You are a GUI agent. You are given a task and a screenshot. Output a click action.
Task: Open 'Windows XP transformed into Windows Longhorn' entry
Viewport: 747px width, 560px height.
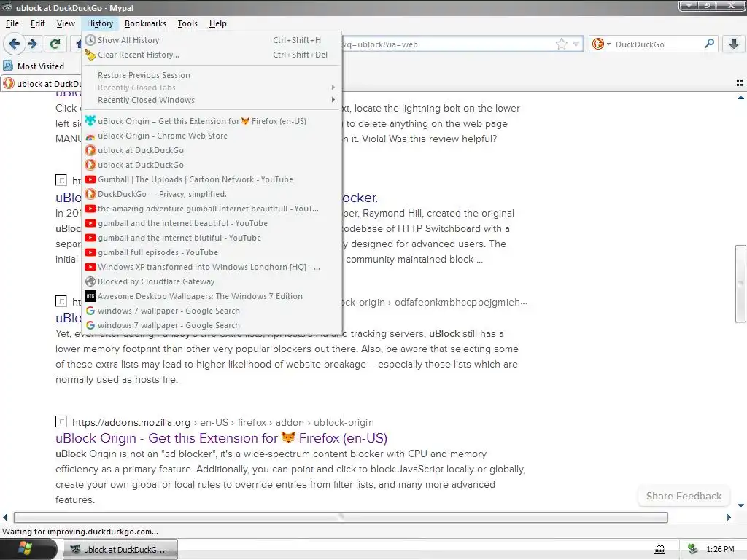212,267
